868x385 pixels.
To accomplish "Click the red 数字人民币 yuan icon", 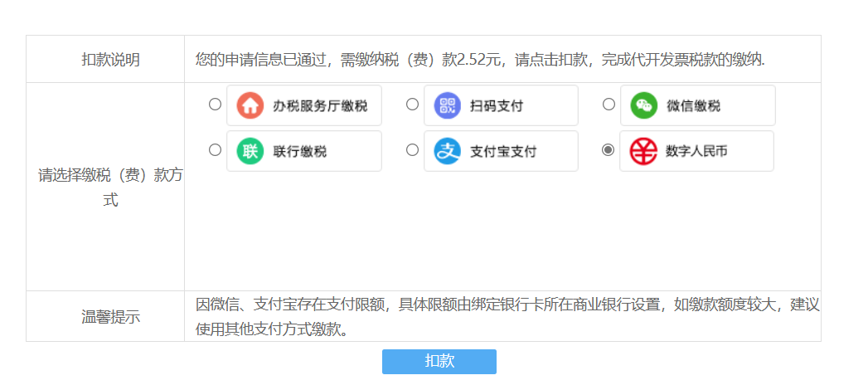I will point(643,151).
